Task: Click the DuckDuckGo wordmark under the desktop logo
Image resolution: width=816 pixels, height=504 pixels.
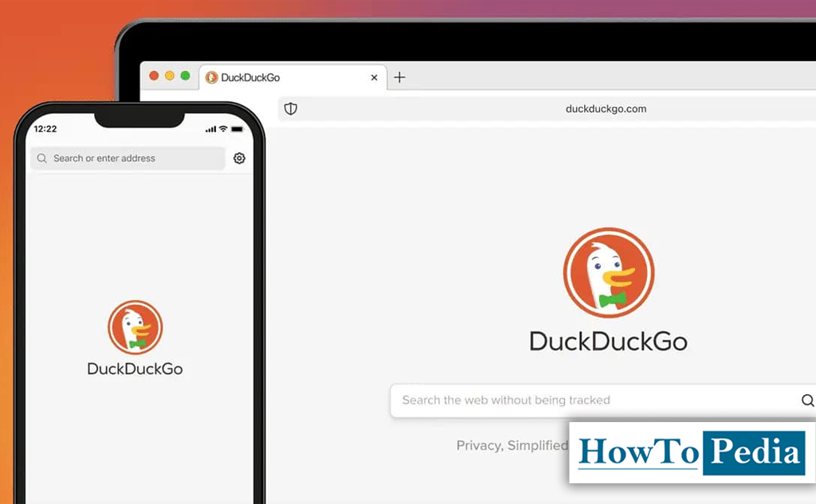Action: (x=608, y=342)
